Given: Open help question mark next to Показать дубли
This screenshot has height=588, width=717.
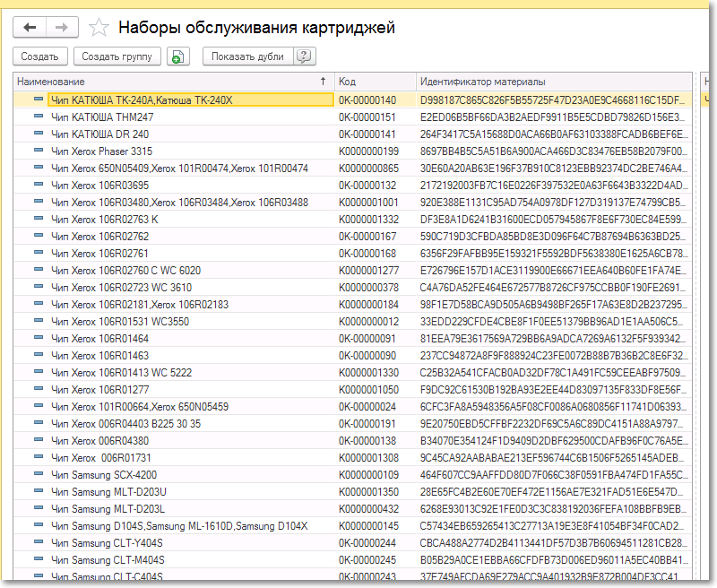Looking at the screenshot, I should (305, 56).
